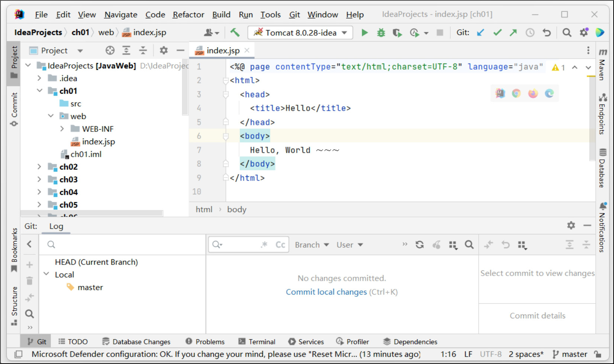Open in Chrome browser icon in editor
The width and height of the screenshot is (614, 364).
[516, 94]
